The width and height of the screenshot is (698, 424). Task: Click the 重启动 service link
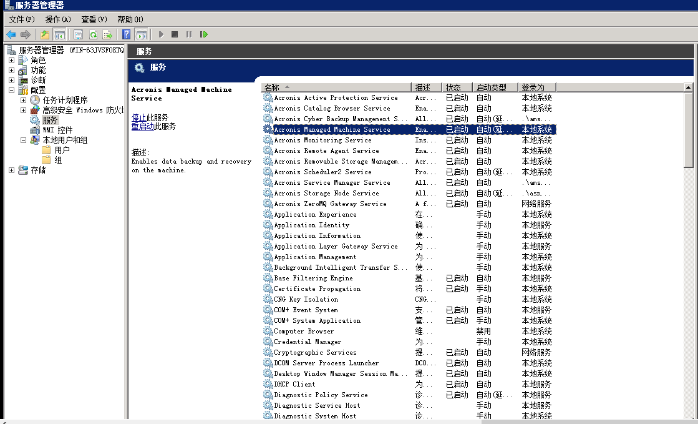coord(140,127)
